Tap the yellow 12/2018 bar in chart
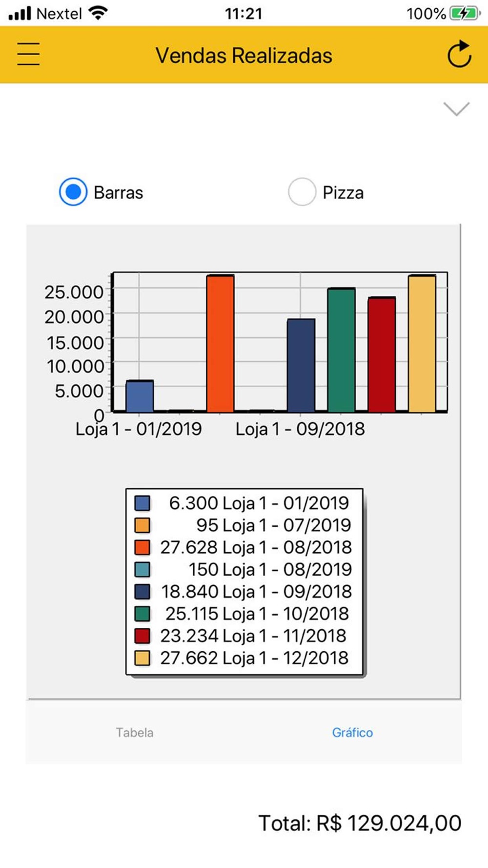 tap(422, 343)
